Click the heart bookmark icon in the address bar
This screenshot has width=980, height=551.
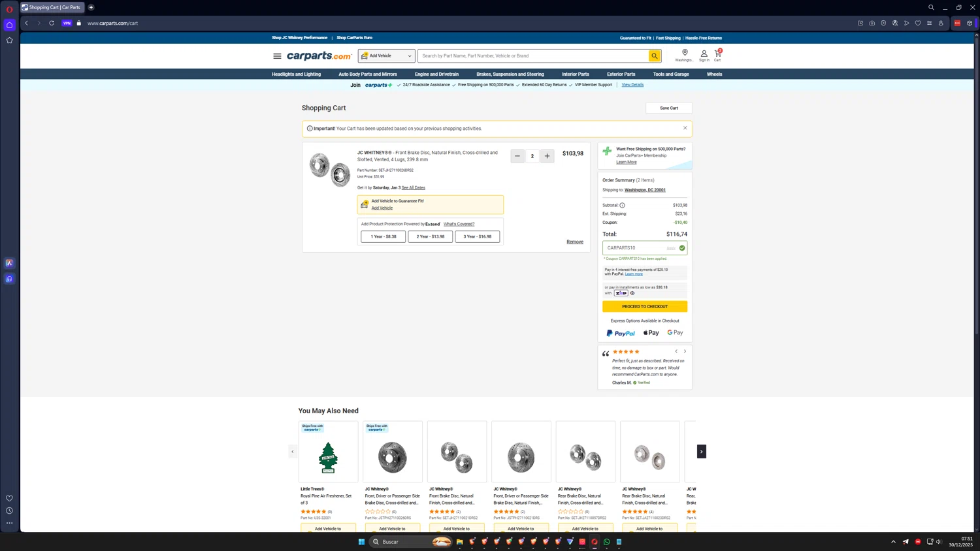coord(918,23)
